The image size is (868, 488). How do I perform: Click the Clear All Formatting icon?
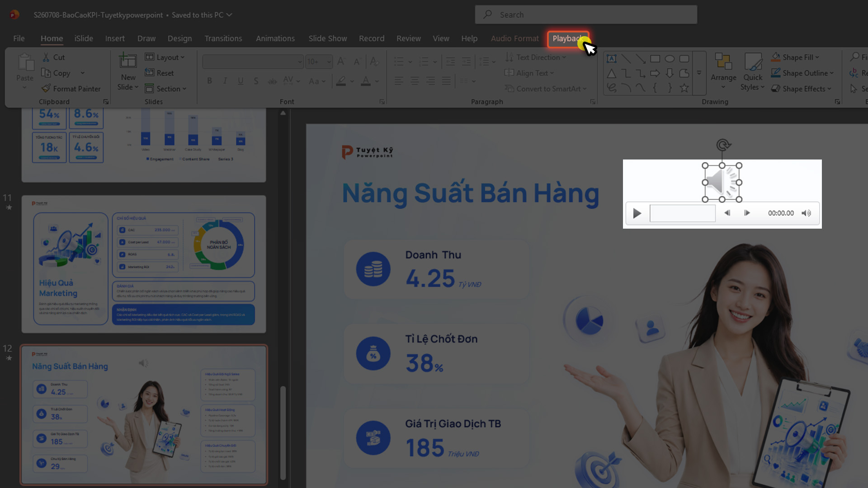pyautogui.click(x=374, y=61)
